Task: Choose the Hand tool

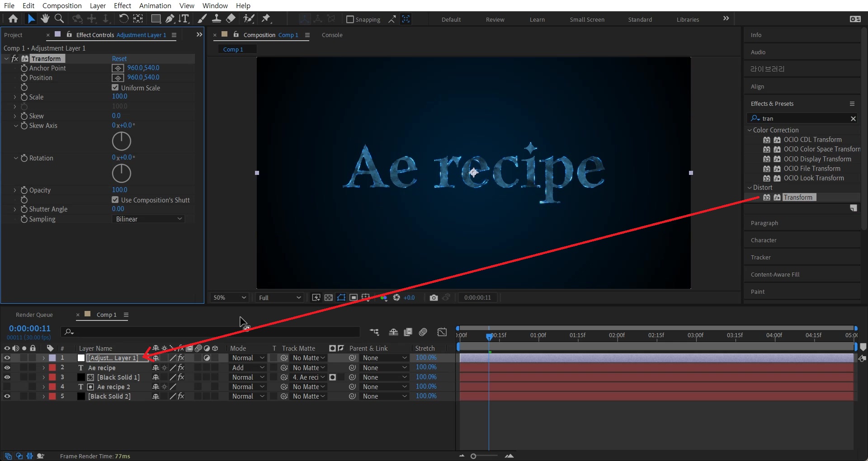Action: point(45,19)
